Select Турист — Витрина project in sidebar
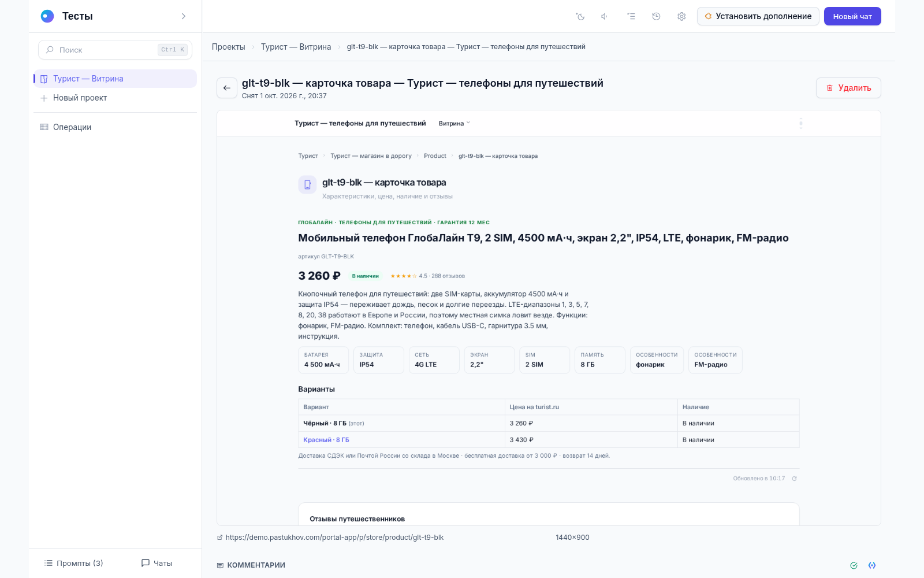The image size is (924, 578). click(115, 79)
